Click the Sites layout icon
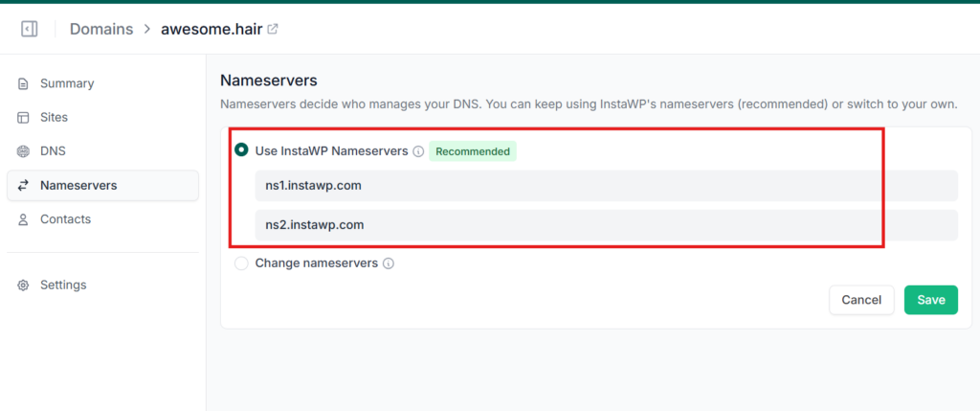 tap(23, 118)
